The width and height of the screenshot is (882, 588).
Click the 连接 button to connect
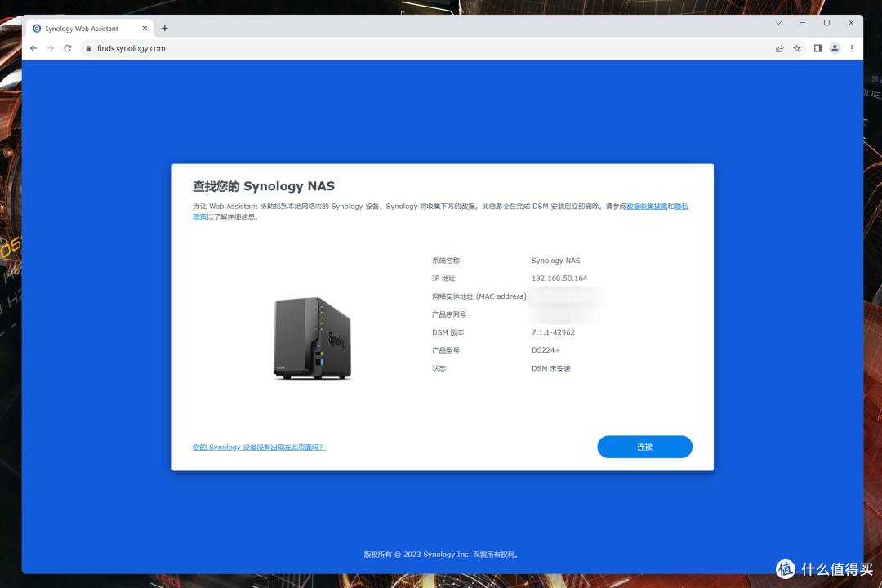[x=644, y=447]
